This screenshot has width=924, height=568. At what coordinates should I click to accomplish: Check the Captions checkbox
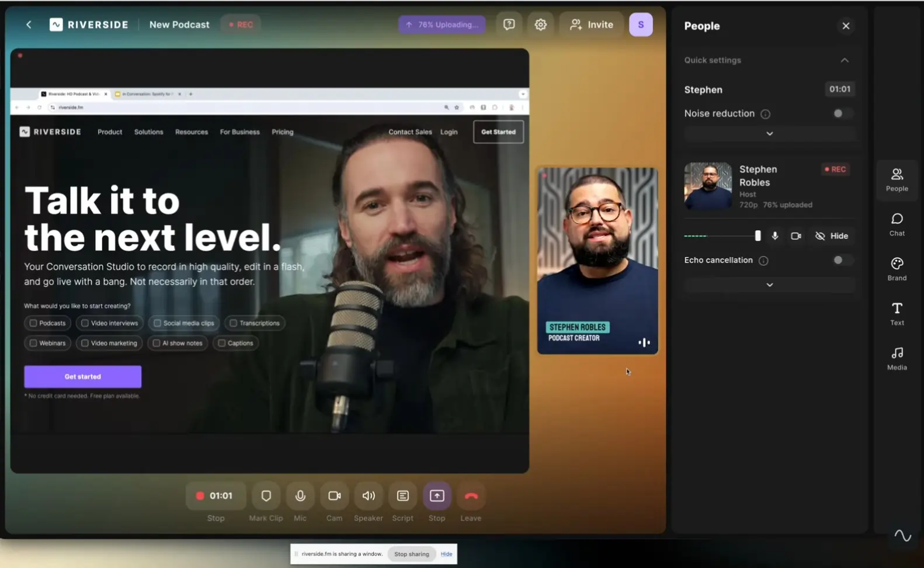[x=221, y=343]
